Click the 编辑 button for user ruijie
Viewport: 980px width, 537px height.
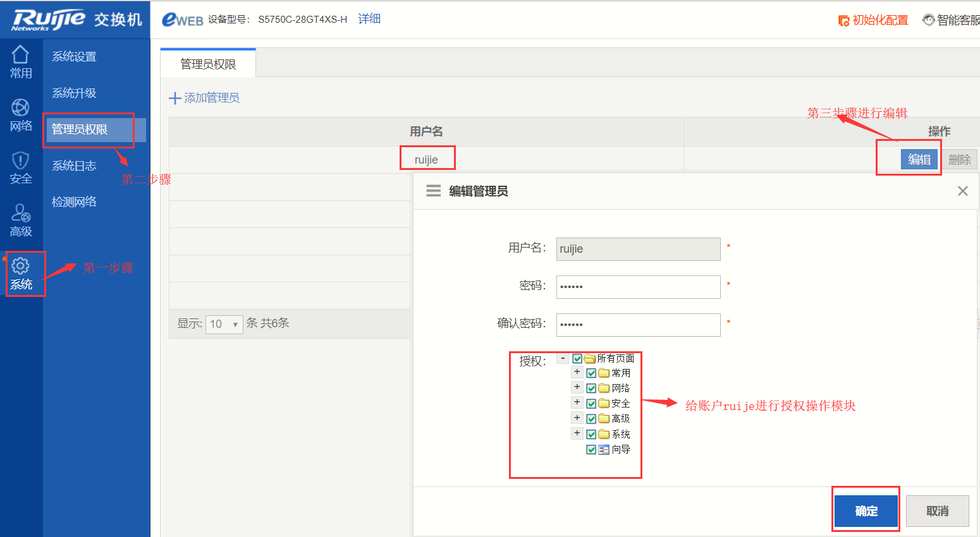pos(919,159)
